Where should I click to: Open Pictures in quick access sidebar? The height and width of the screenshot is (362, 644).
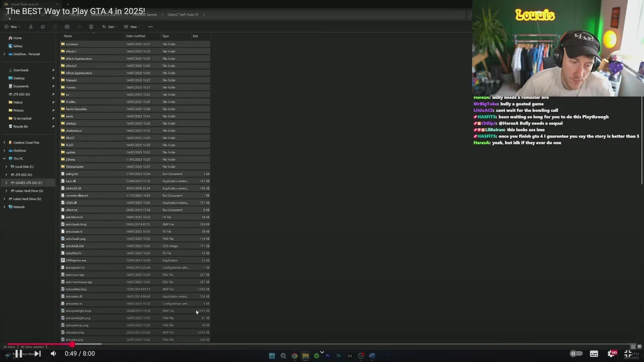[18, 110]
